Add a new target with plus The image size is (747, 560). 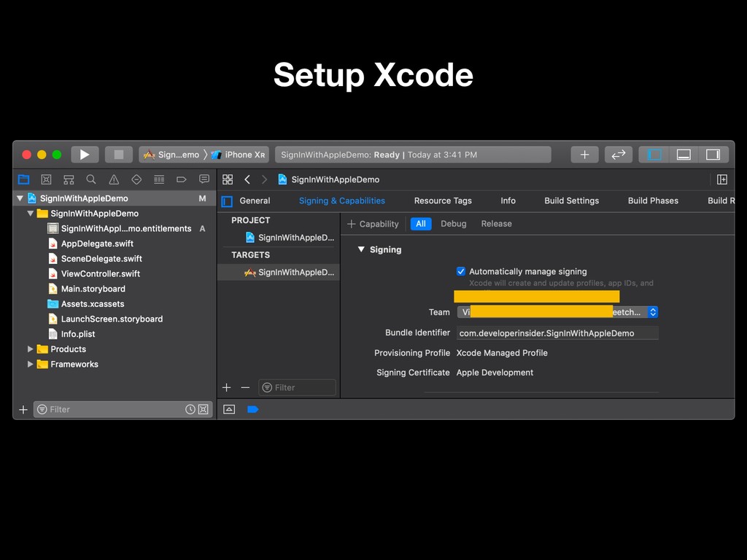[227, 388]
